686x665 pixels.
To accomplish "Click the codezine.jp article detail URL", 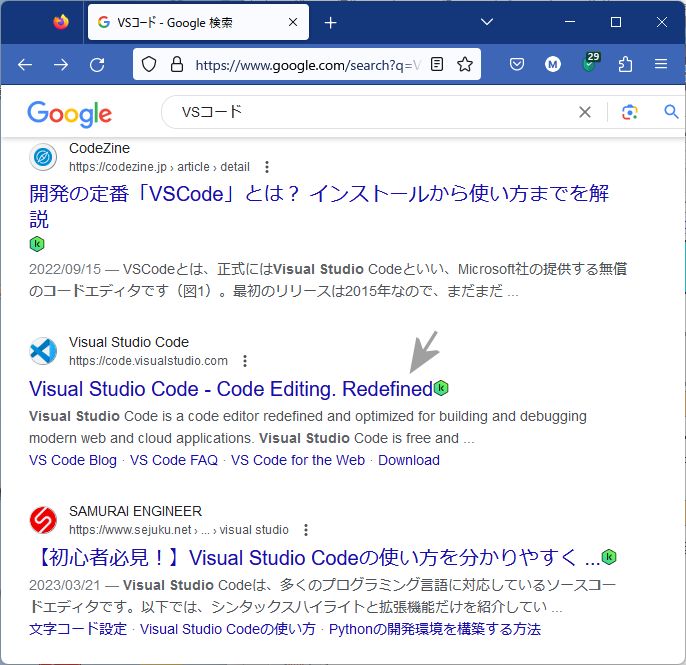I will coord(159,167).
